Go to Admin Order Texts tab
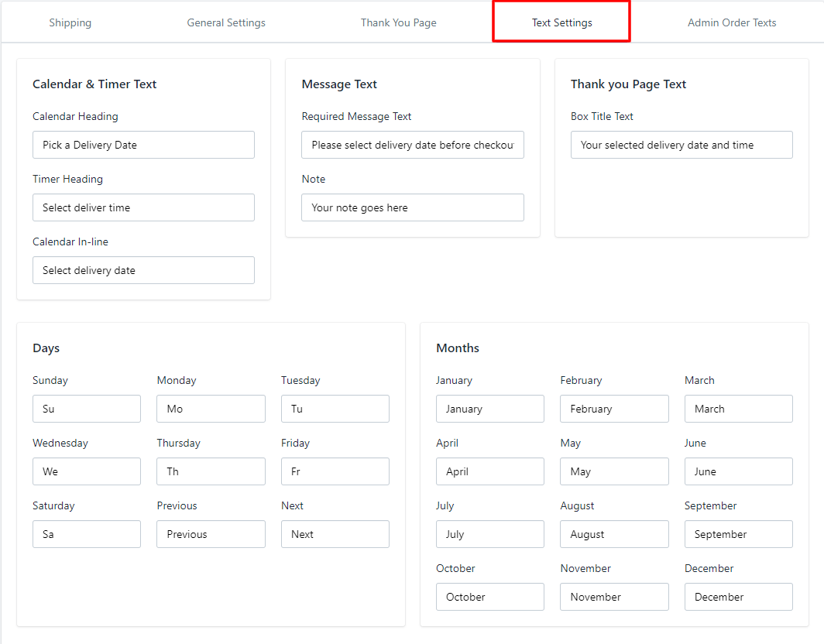The width and height of the screenshot is (824, 644). pyautogui.click(x=732, y=22)
